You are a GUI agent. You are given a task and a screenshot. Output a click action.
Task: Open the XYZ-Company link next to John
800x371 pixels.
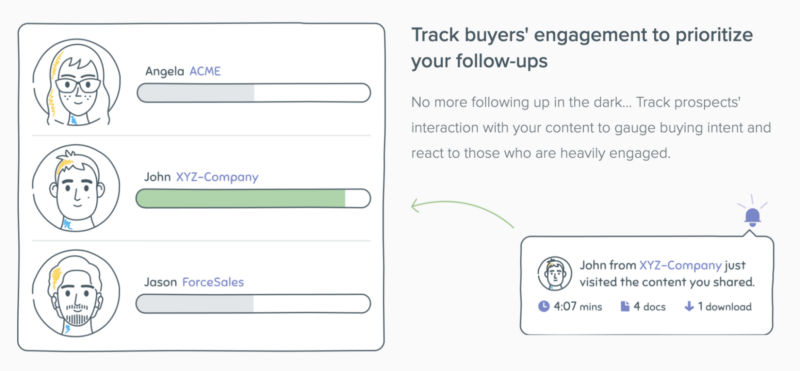pyautogui.click(x=217, y=177)
